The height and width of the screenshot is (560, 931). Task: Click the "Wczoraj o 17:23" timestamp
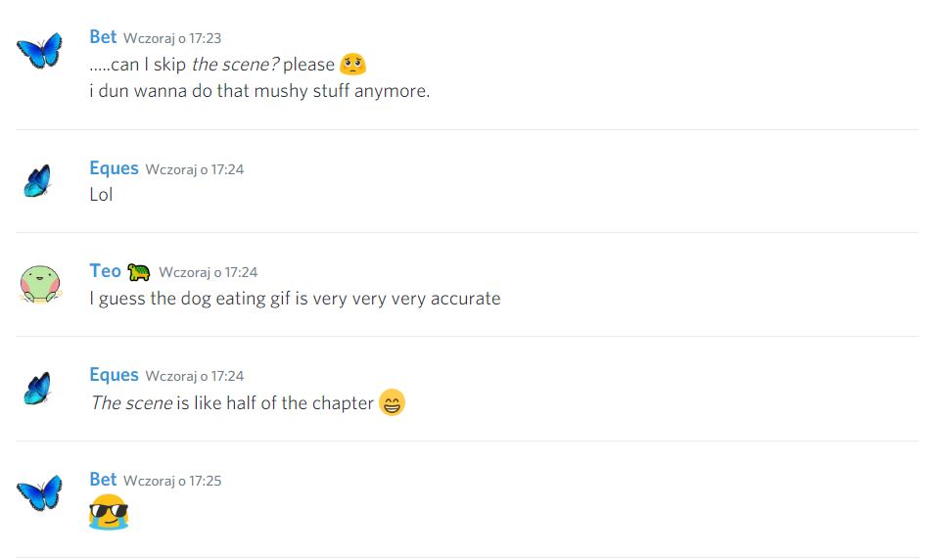point(172,38)
